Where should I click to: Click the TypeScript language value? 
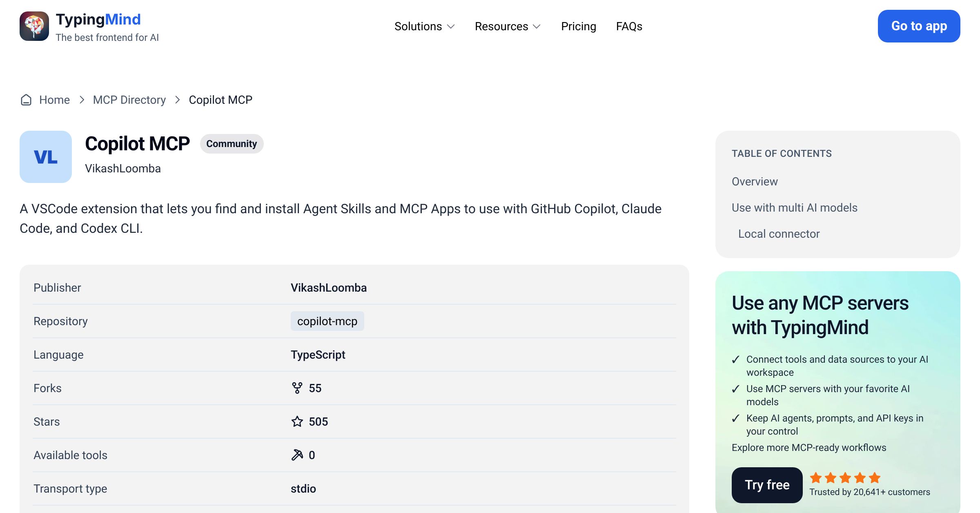(x=318, y=355)
